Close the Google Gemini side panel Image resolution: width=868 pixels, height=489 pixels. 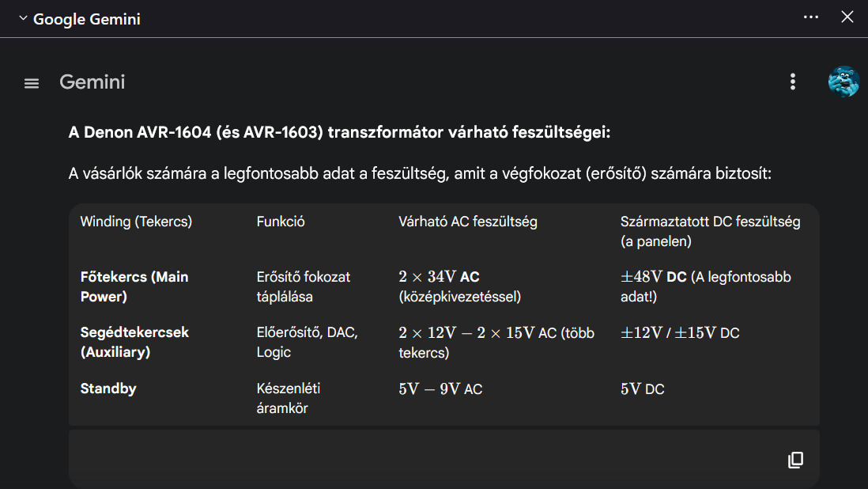pos(847,17)
